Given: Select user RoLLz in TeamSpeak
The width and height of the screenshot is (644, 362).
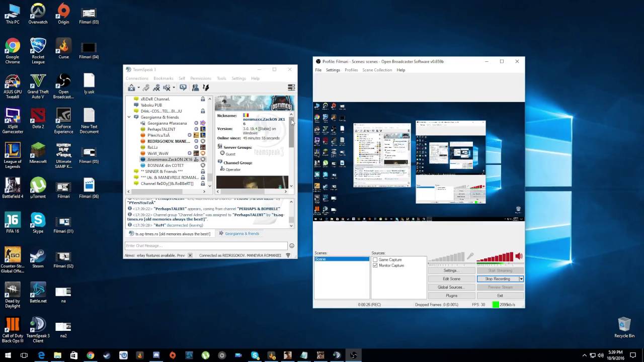Looking at the screenshot, I should tap(153, 147).
